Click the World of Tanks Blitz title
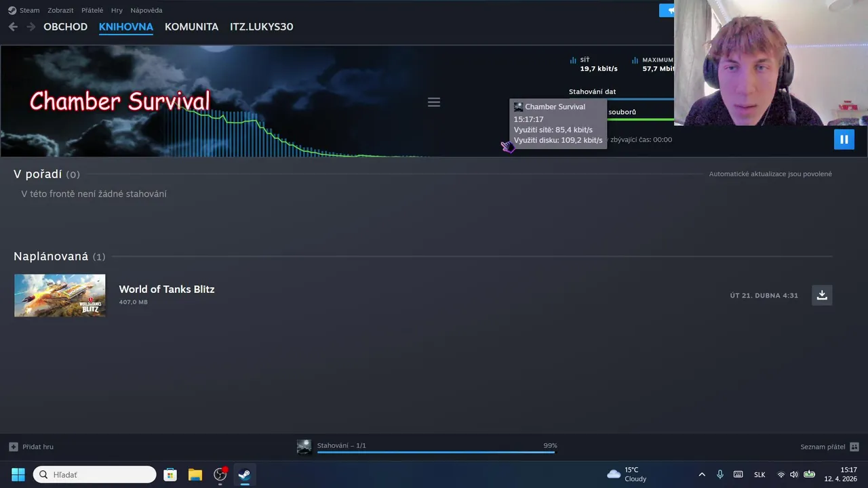The image size is (868, 488). click(x=167, y=289)
